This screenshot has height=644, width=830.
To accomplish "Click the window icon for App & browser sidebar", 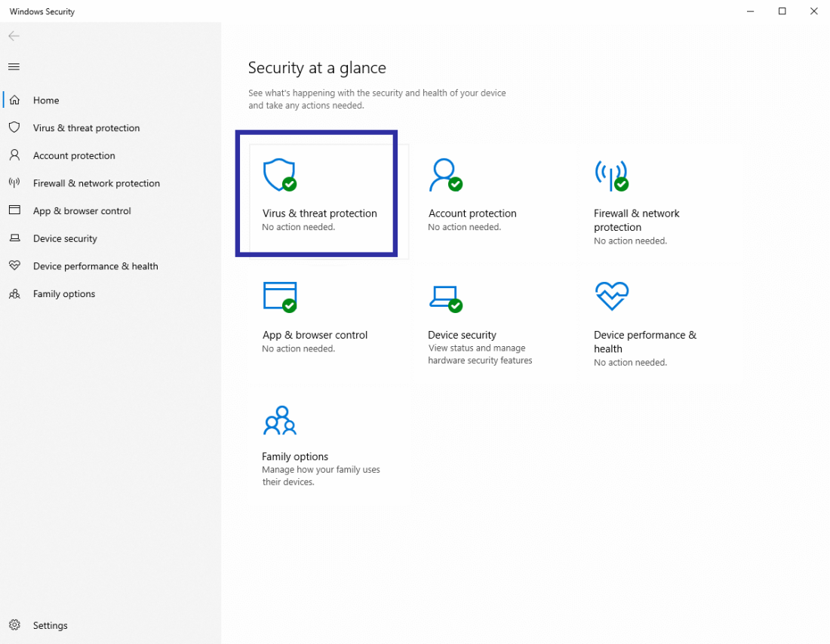I will click(x=14, y=210).
